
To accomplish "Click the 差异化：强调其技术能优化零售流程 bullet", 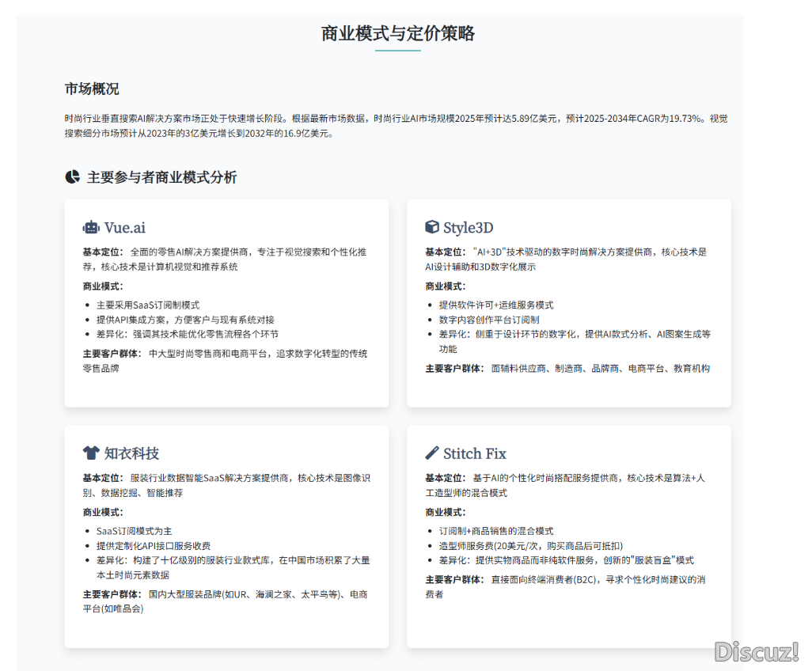I will [188, 334].
